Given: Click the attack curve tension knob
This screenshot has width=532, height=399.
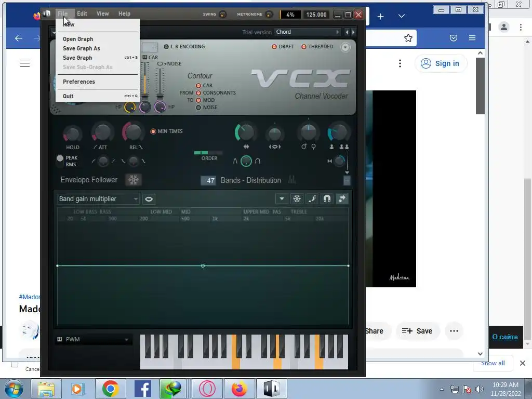Looking at the screenshot, I should click(x=103, y=161).
